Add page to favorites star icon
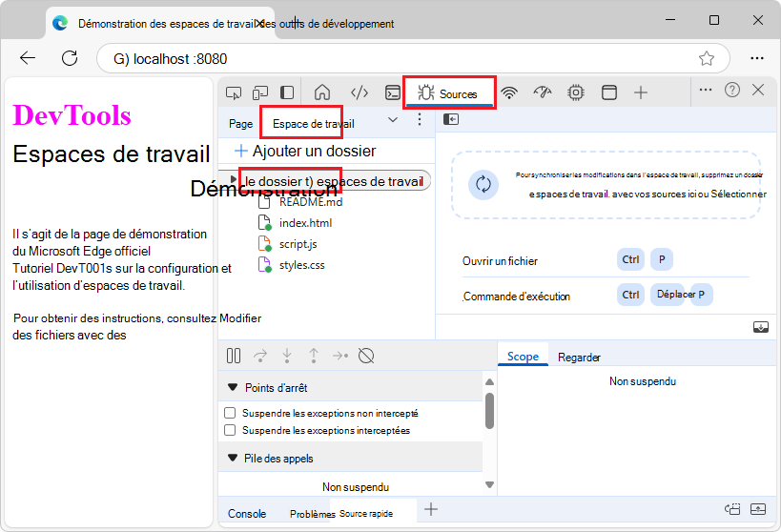 [x=707, y=58]
